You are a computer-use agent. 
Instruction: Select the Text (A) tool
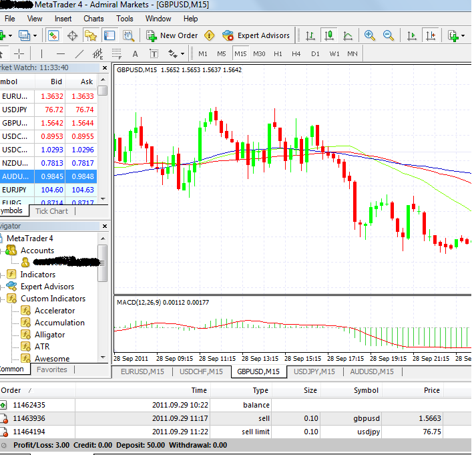pyautogui.click(x=135, y=53)
